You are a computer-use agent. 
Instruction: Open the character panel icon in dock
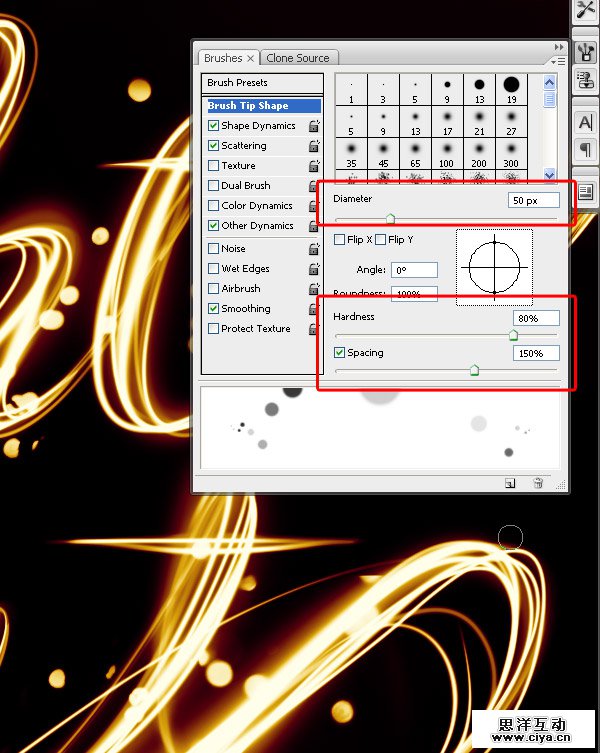(x=585, y=123)
